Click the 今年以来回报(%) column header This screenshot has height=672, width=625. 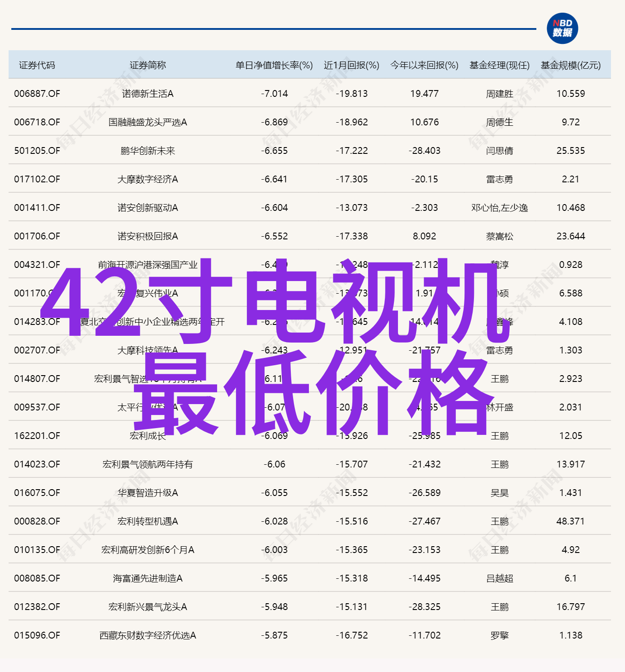click(x=424, y=65)
